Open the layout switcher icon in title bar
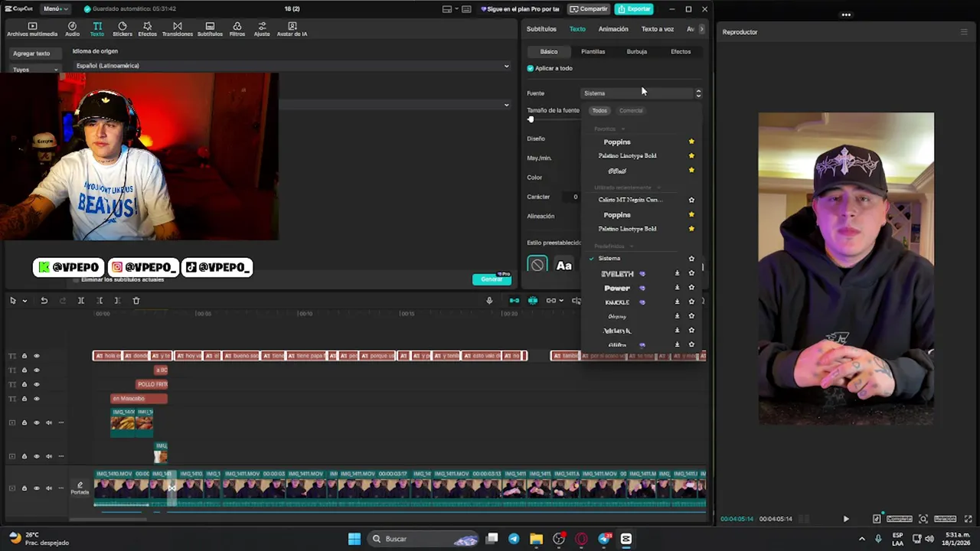 (x=447, y=9)
